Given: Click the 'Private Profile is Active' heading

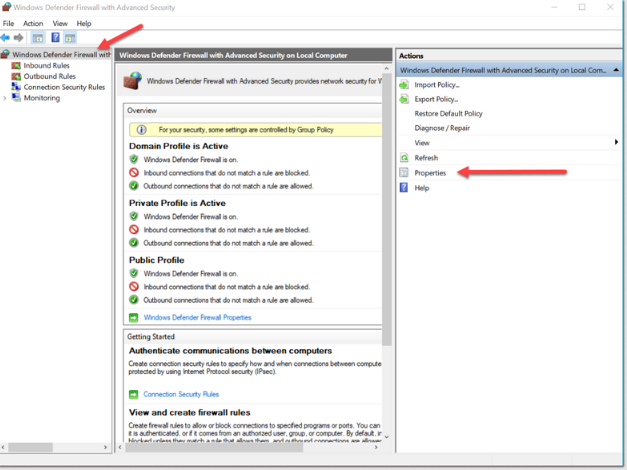Looking at the screenshot, I should pos(177,203).
